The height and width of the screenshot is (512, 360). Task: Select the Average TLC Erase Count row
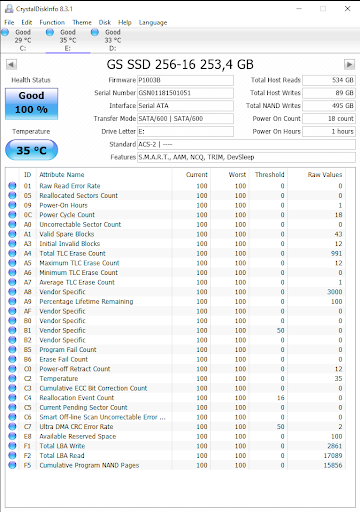(x=176, y=282)
